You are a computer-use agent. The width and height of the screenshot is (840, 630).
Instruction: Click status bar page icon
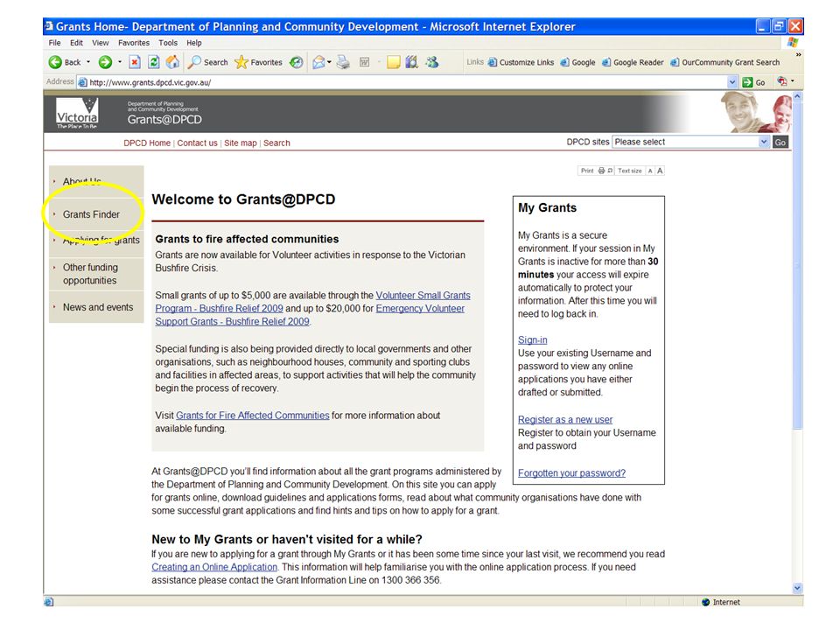[49, 602]
